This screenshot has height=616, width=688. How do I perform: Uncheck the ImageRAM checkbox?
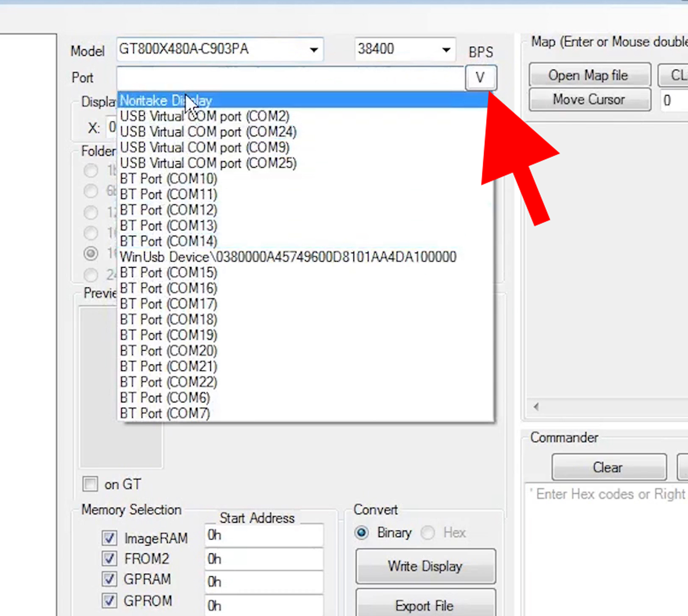click(x=109, y=538)
